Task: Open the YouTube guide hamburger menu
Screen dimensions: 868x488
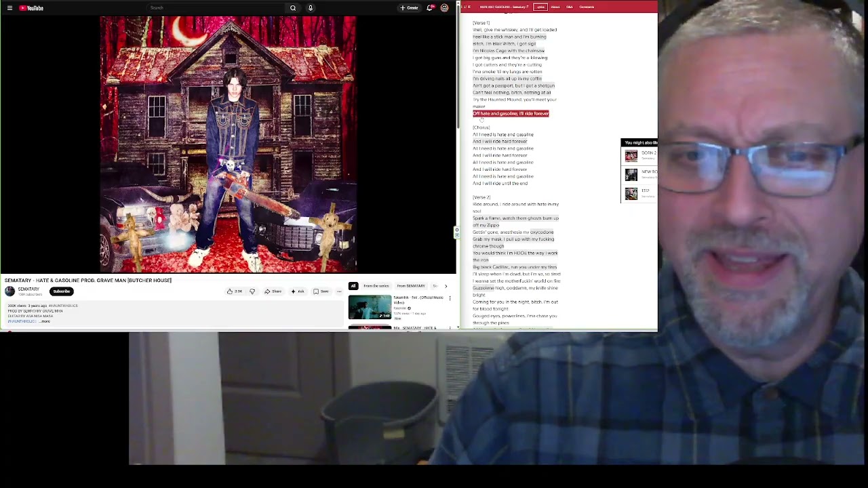Action: coord(9,8)
